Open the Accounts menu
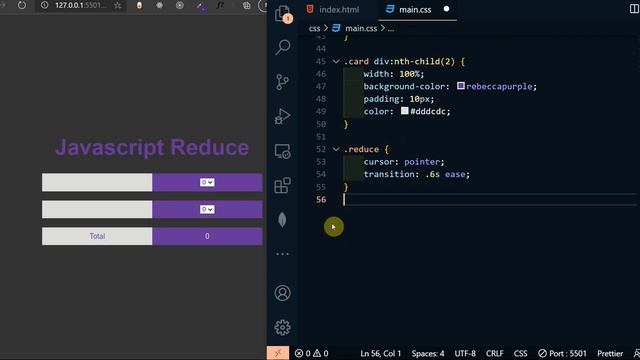640x360 pixels. pyautogui.click(x=282, y=293)
